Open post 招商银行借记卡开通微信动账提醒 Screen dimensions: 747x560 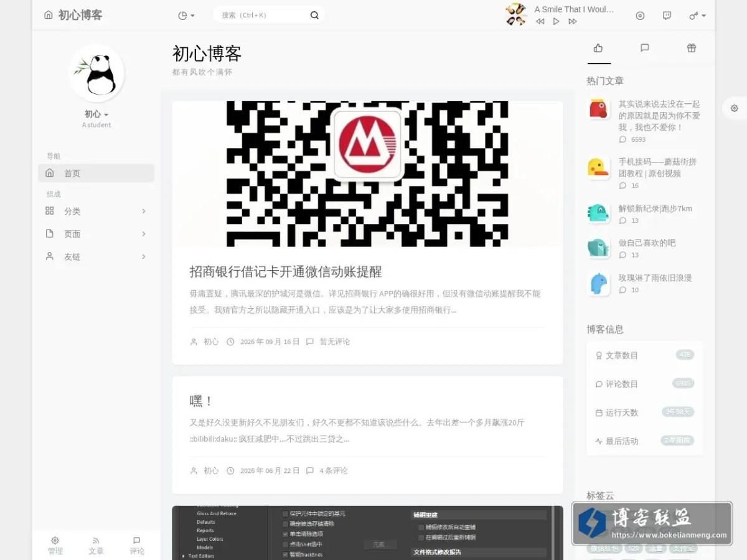[x=286, y=271]
